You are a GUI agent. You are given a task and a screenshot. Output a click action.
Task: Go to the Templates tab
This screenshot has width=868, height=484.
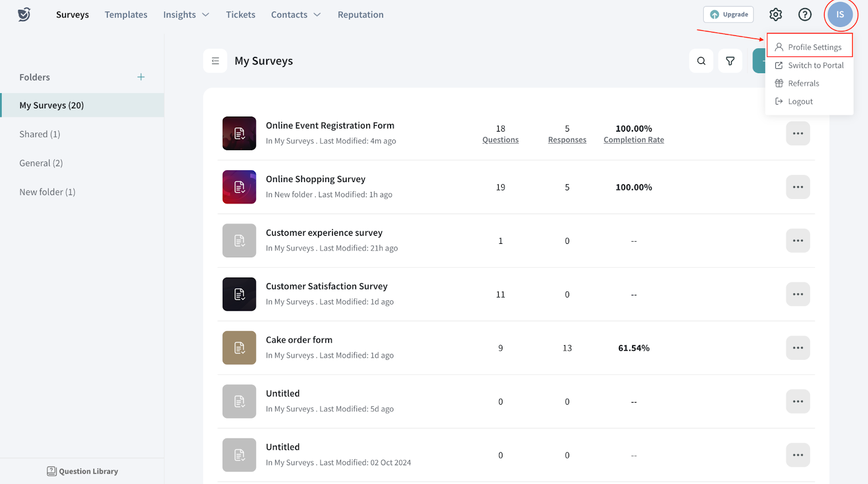(126, 15)
